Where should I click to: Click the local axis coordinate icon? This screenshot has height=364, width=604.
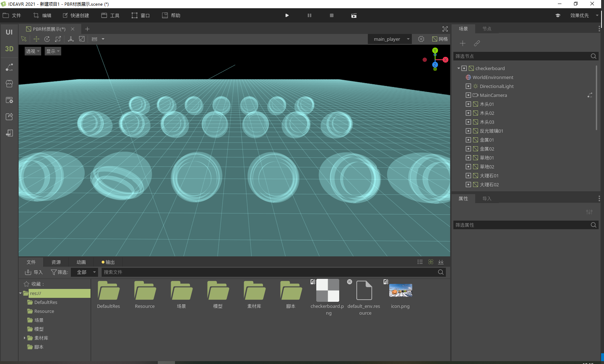coord(71,39)
